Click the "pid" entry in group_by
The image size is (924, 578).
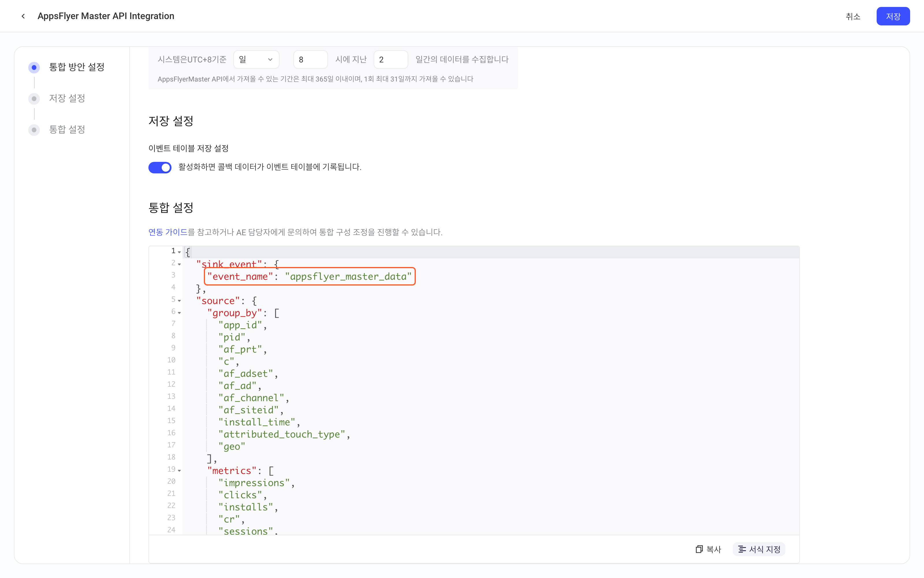tap(232, 337)
